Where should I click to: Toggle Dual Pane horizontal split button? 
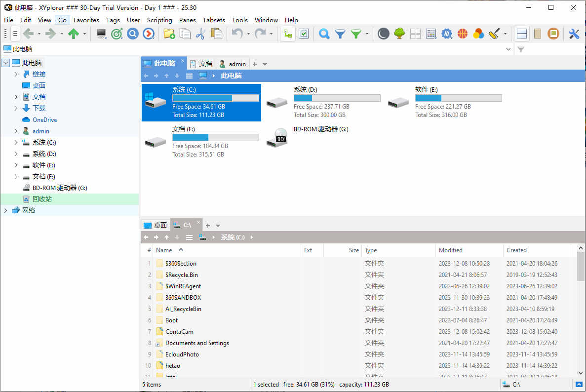click(x=522, y=34)
